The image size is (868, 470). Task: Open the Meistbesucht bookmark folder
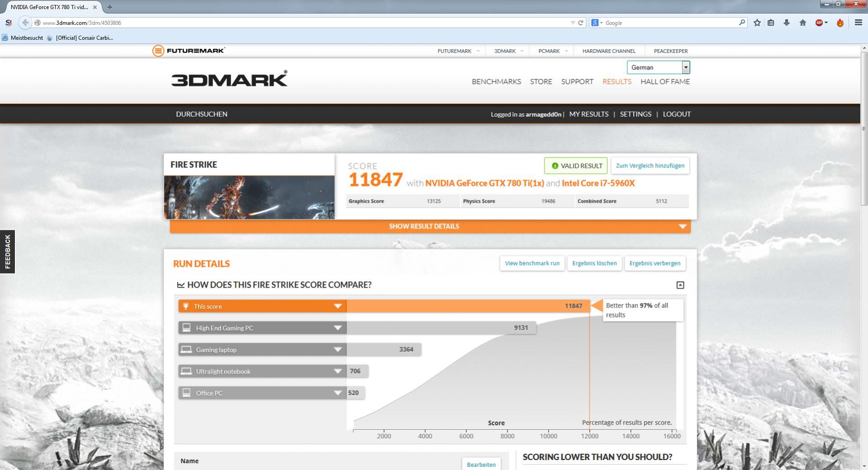(23, 38)
